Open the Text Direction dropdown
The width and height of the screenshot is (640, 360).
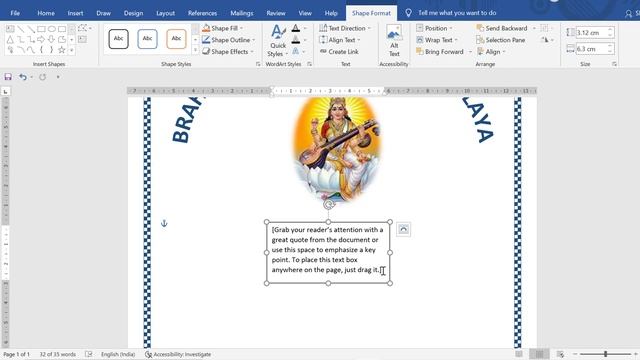pos(345,28)
